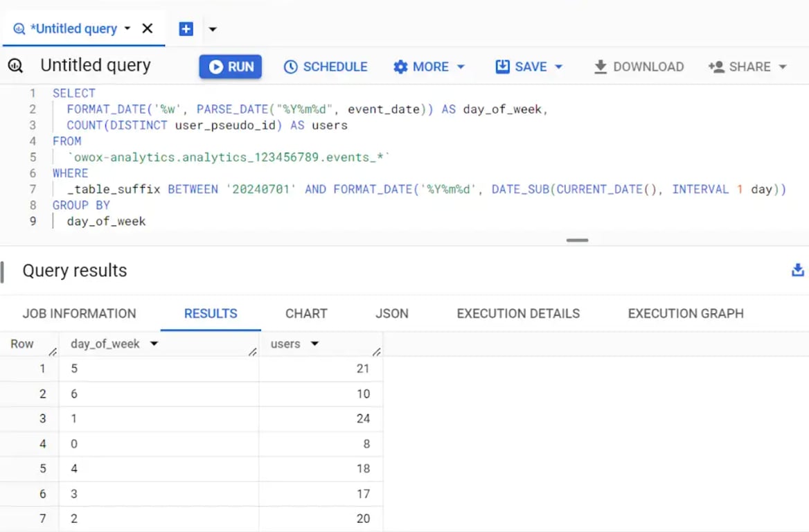Click day_of_week value 0 in row 4
Screen dimensions: 809x532
(x=74, y=444)
